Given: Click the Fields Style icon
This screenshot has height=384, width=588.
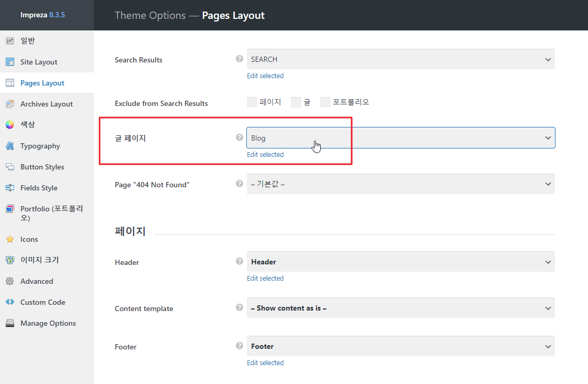Looking at the screenshot, I should (x=10, y=188).
